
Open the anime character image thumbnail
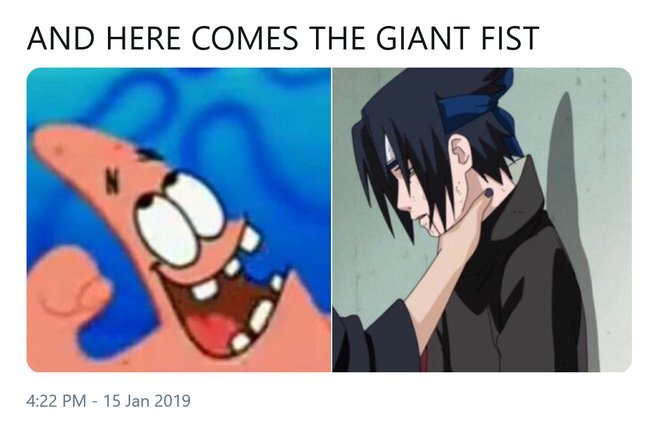click(482, 220)
